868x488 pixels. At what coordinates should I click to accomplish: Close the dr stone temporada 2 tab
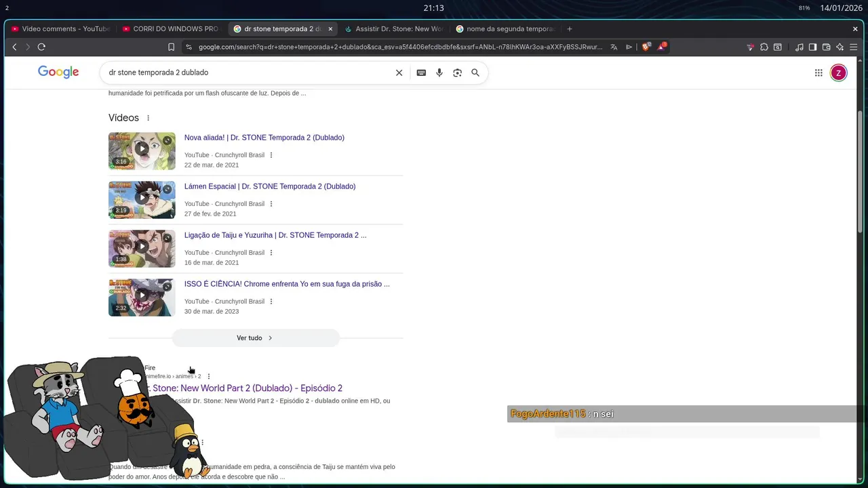pos(330,28)
